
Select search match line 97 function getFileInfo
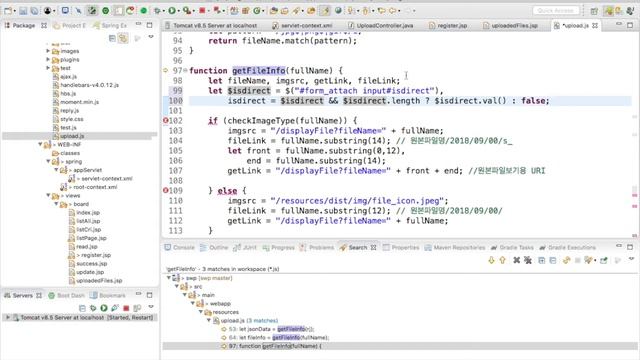(275, 346)
